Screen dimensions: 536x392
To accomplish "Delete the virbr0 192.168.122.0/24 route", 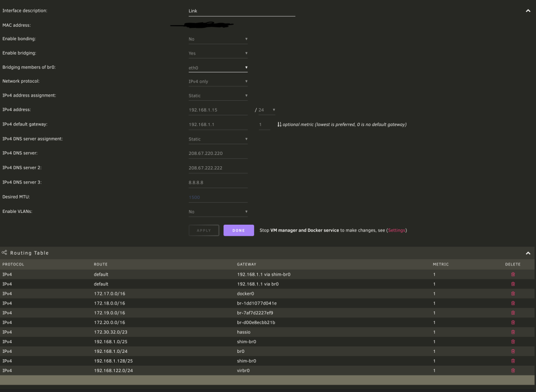I will click(513, 370).
